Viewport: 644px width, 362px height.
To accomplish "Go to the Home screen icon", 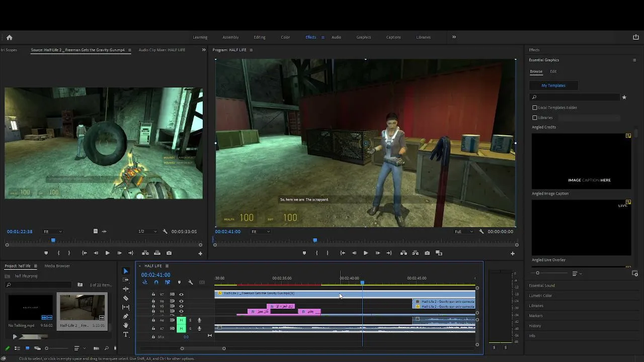I will [x=9, y=37].
